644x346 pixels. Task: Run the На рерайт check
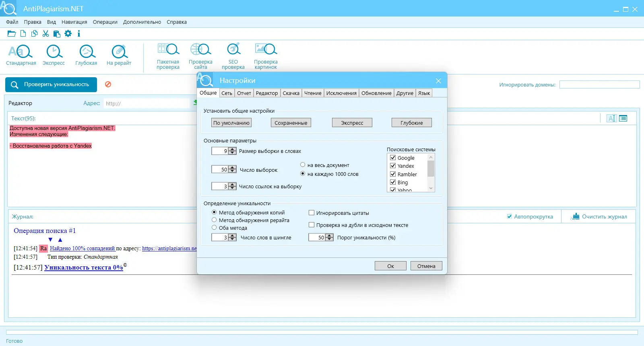119,55
